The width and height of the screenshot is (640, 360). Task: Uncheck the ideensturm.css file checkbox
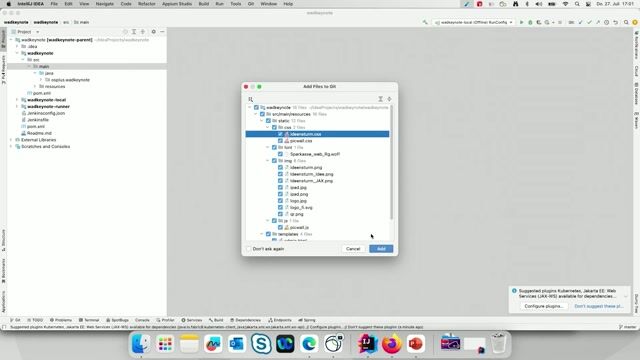point(280,134)
